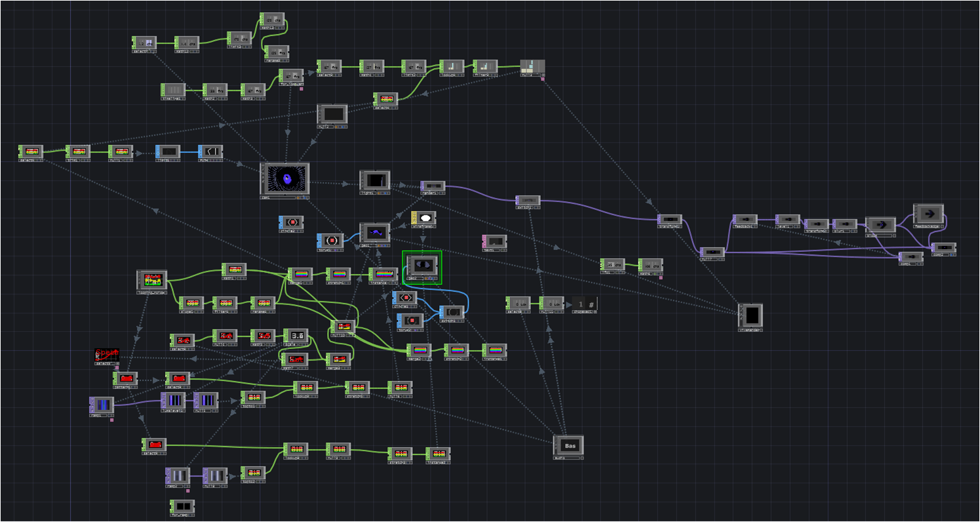Select the node labeled "Bas"
The height and width of the screenshot is (522, 980).
[x=569, y=445]
